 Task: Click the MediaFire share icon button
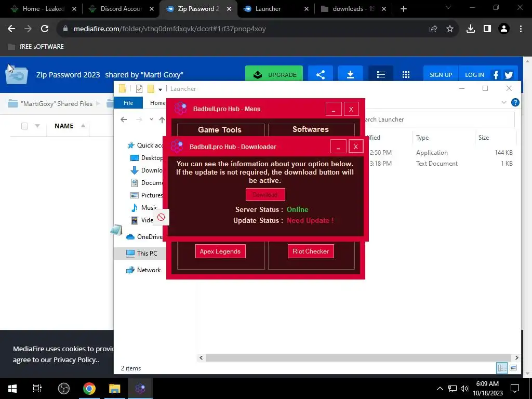(x=321, y=75)
